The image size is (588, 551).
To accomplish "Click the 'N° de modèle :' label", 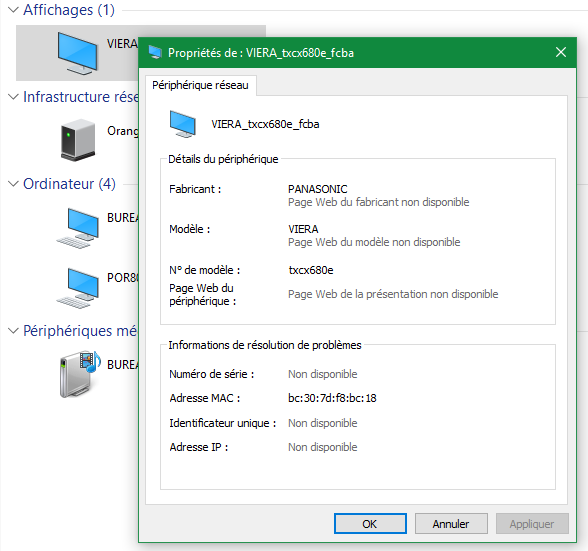I will tap(205, 270).
